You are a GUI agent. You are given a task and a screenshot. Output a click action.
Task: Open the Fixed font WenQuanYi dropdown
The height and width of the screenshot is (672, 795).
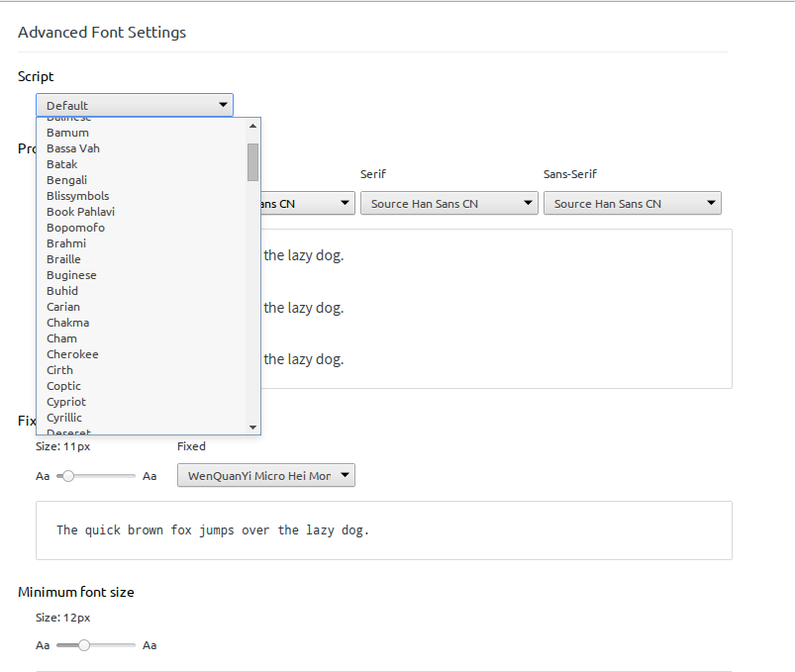pyautogui.click(x=265, y=476)
